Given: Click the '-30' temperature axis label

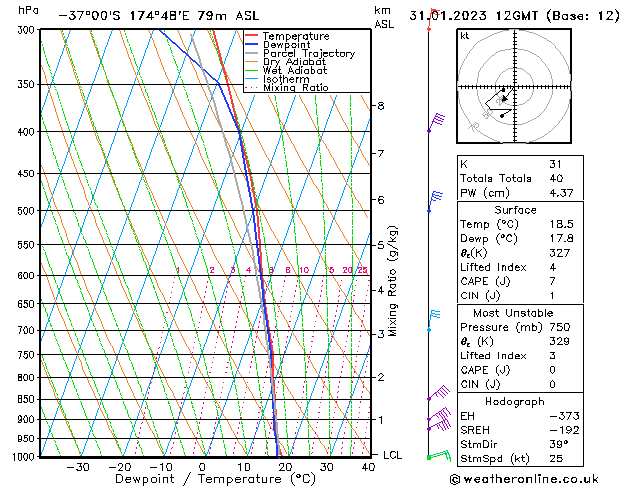Looking at the screenshot, I should coord(77,468).
